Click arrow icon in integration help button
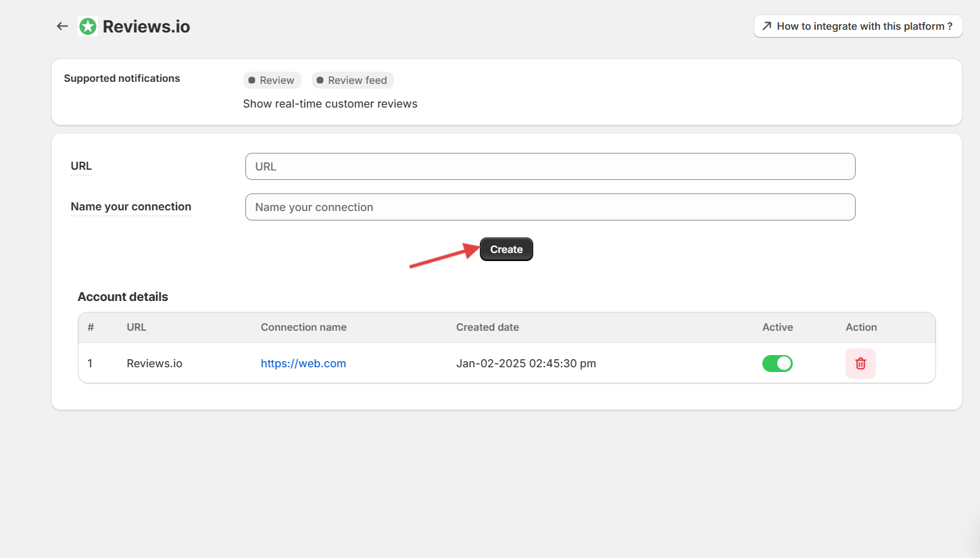 [766, 26]
